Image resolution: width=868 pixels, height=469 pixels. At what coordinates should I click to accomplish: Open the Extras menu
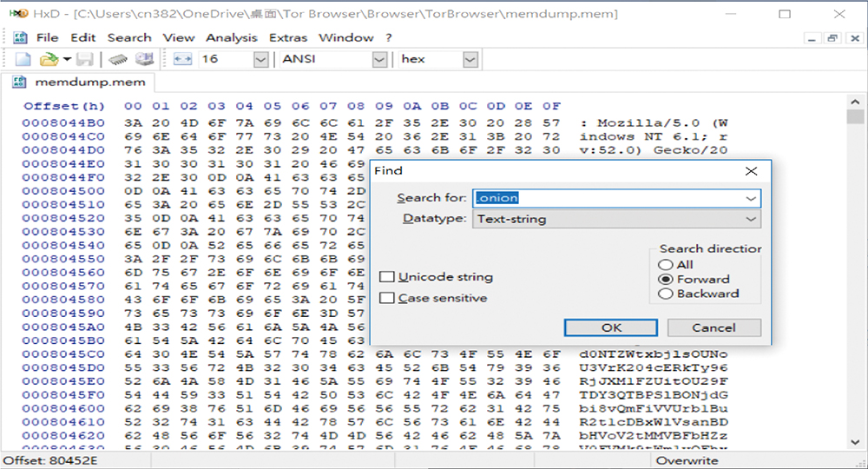288,37
